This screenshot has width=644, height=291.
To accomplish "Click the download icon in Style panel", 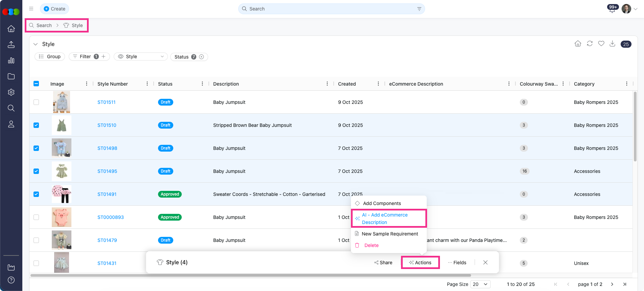I will tap(612, 44).
